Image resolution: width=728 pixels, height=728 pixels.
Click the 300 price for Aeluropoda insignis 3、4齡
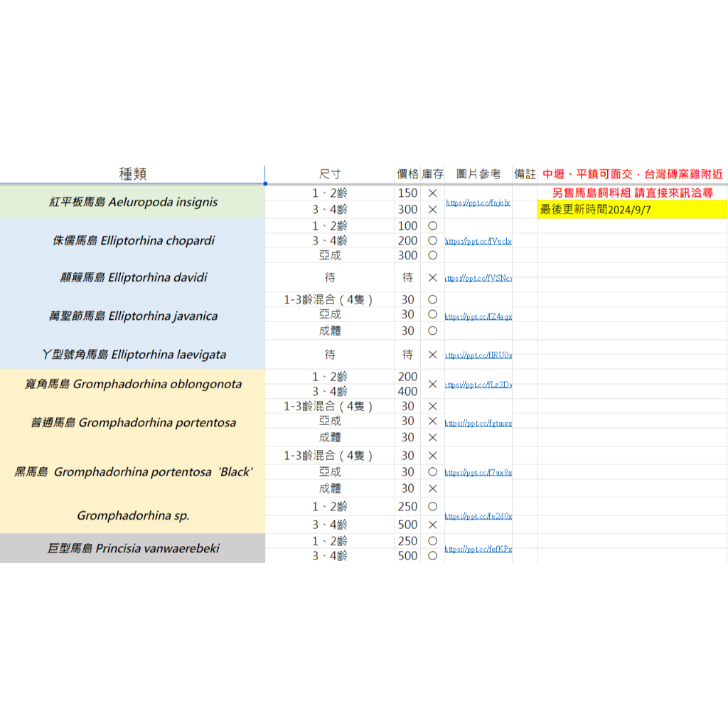point(407,210)
